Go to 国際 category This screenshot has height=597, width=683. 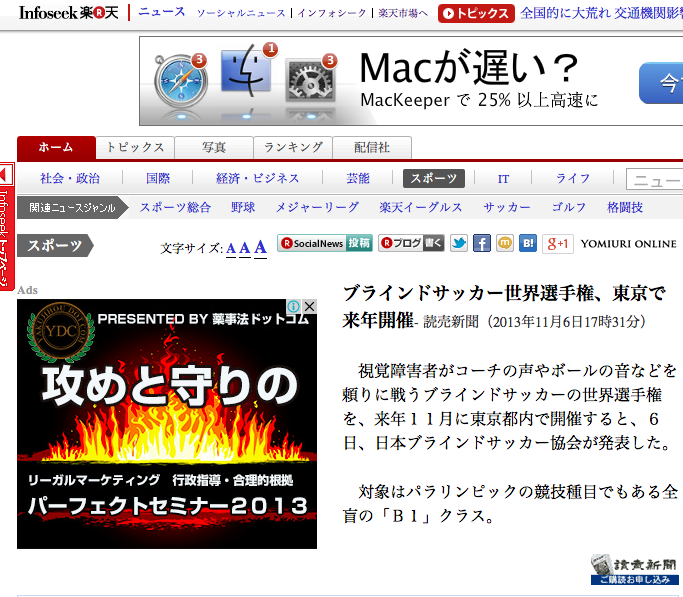(x=158, y=179)
